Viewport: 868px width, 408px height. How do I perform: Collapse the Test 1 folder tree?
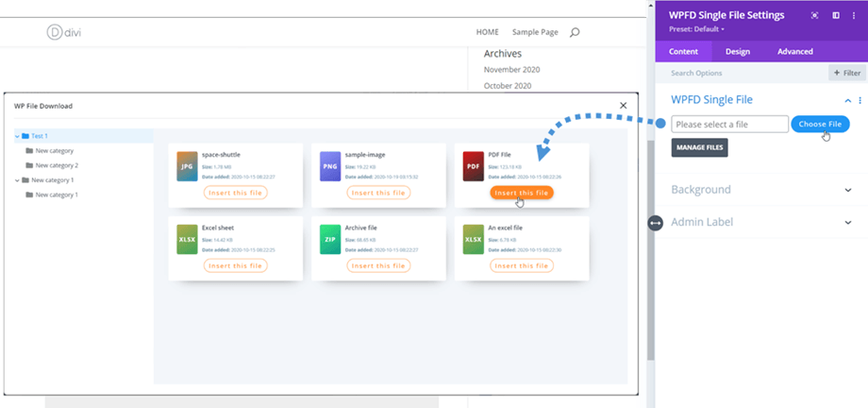(17, 136)
